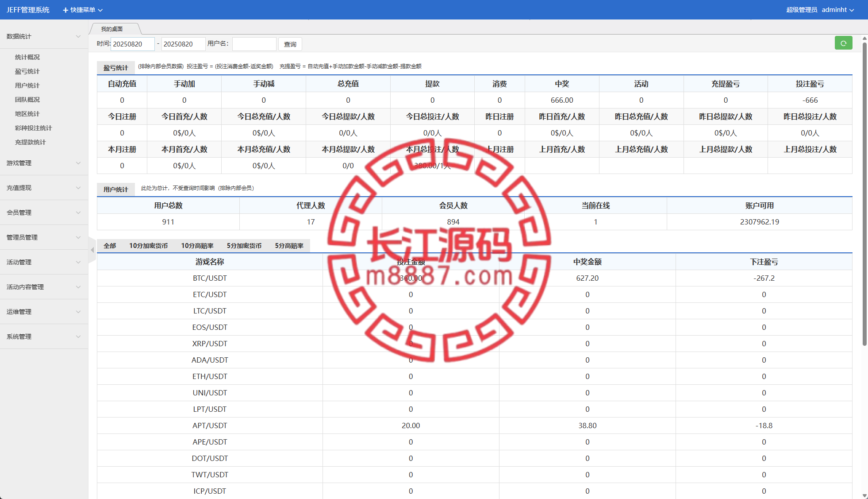Viewport: 868px width, 499px height.
Task: Open 盈亏统计 in the sidebar
Action: [27, 71]
